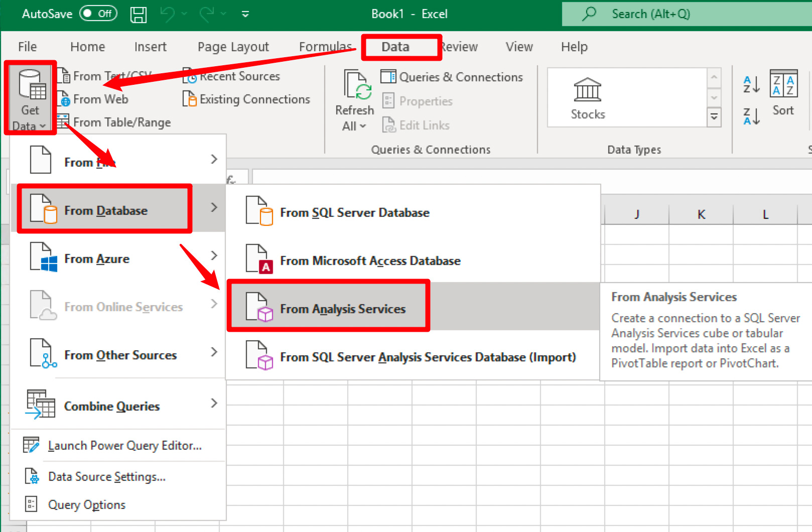Screen dimensions: 812x532
Task: Toggle the AutoSave switch
Action: [x=98, y=14]
